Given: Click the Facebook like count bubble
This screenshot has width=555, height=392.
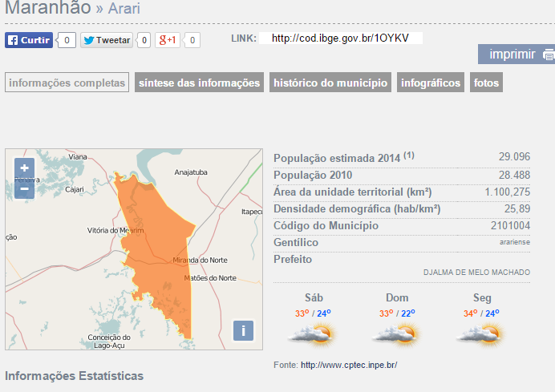Looking at the screenshot, I should click(x=67, y=40).
